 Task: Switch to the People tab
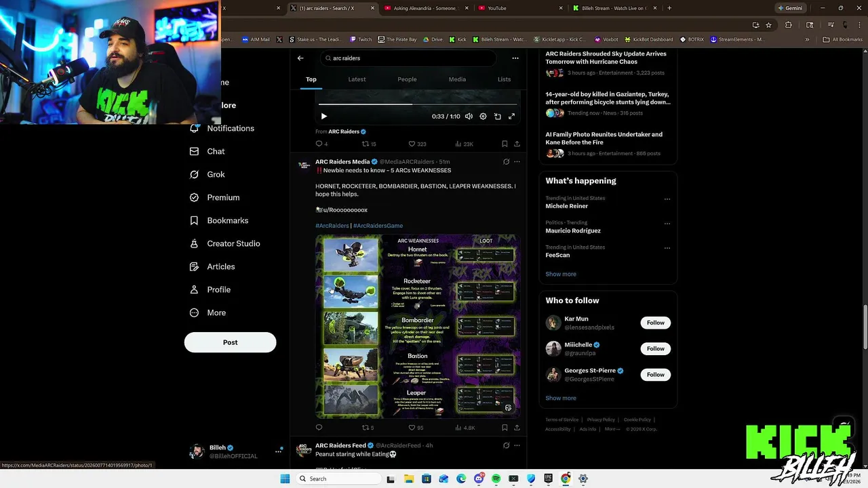[x=407, y=79]
